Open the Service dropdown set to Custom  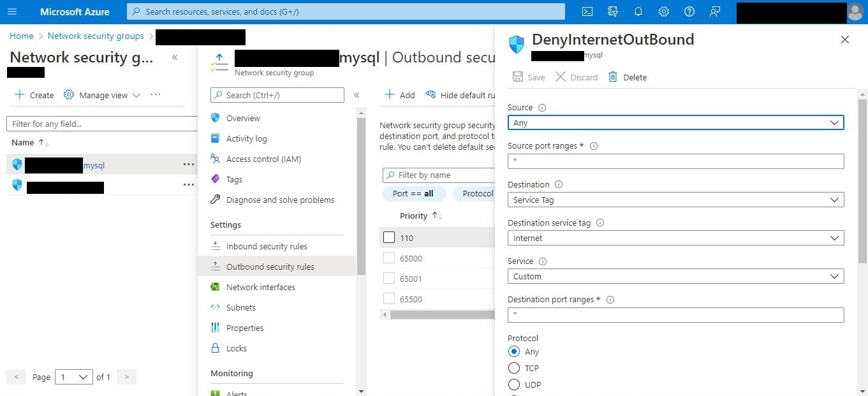tap(675, 276)
